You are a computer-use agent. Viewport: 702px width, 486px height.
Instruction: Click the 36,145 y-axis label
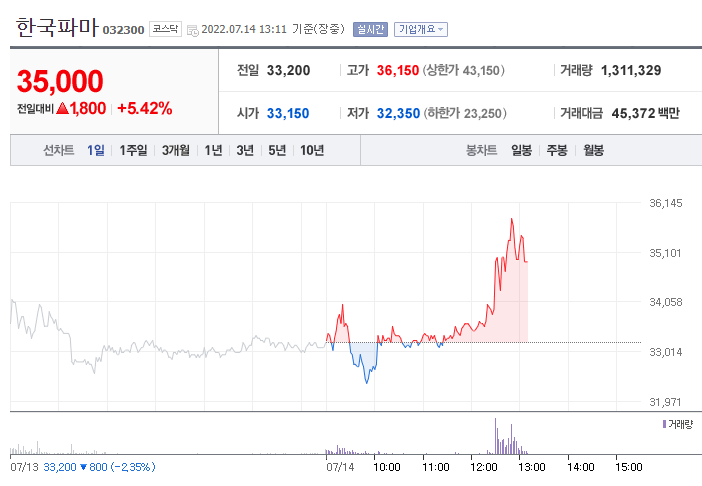pyautogui.click(x=666, y=204)
